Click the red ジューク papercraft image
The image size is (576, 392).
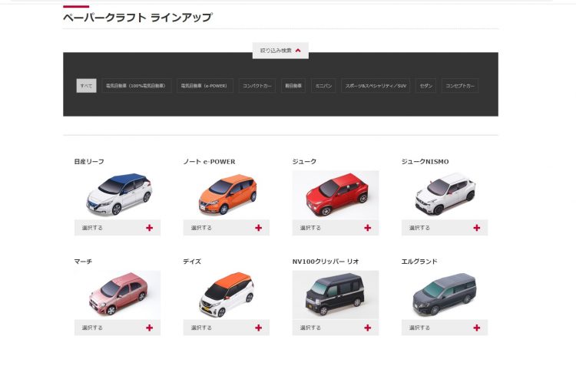(336, 195)
